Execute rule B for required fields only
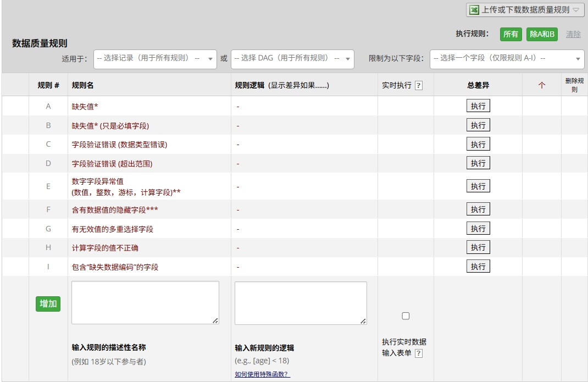588x382 pixels. tap(478, 125)
